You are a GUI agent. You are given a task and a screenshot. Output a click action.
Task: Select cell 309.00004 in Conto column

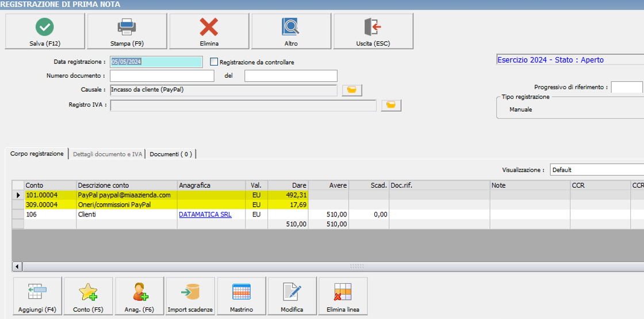pyautogui.click(x=51, y=205)
